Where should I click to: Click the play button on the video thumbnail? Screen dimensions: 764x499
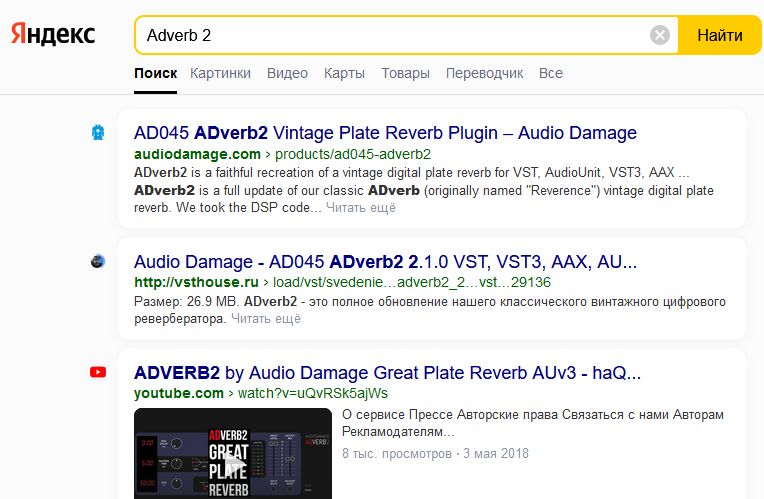tap(234, 462)
